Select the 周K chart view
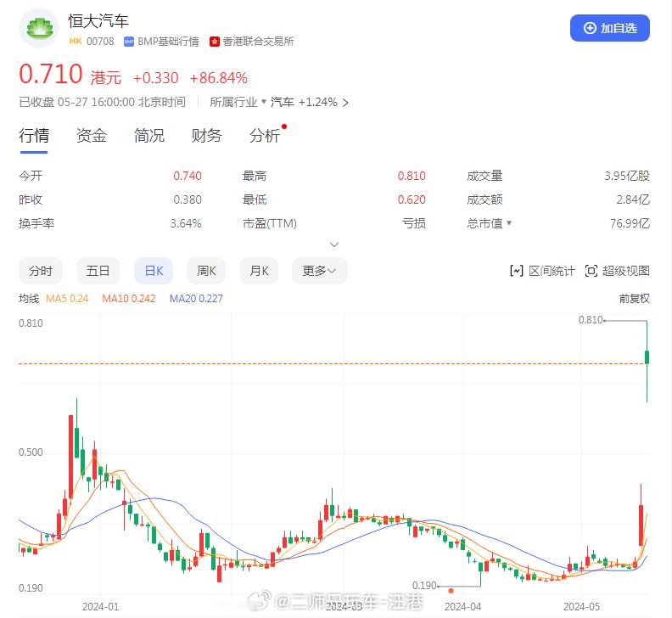The height and width of the screenshot is (618, 672). point(206,271)
